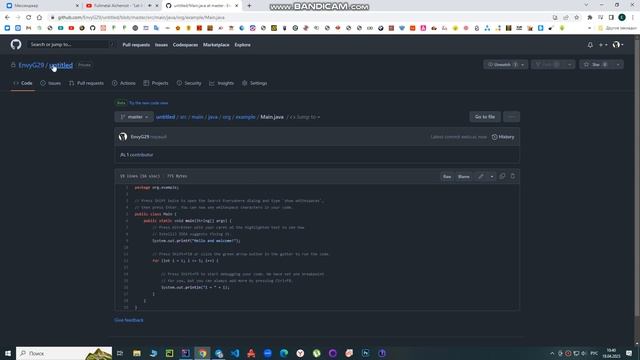The height and width of the screenshot is (360, 640).
Task: Open File Explorer from the taskbar
Action: pos(137,353)
